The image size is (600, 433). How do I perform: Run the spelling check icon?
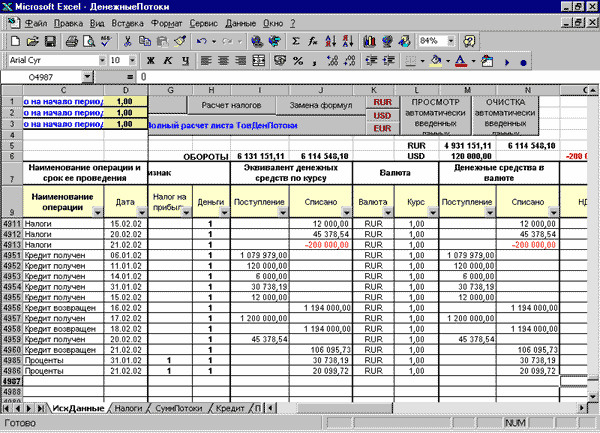[x=106, y=41]
